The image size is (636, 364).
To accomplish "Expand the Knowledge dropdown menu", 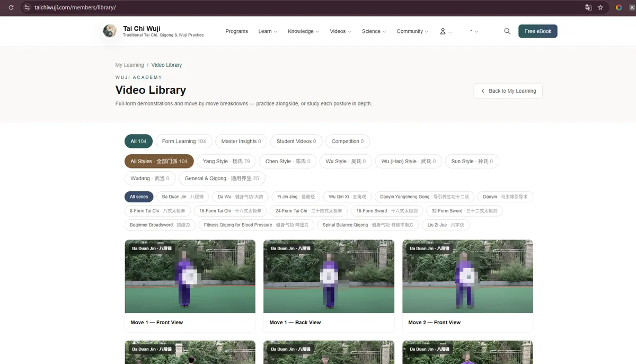I will click(303, 31).
